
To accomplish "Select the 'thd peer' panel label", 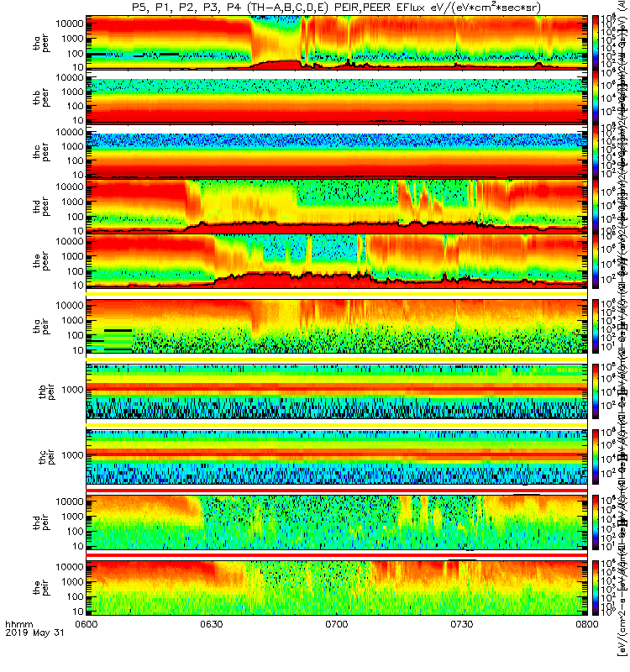I will point(41,207).
